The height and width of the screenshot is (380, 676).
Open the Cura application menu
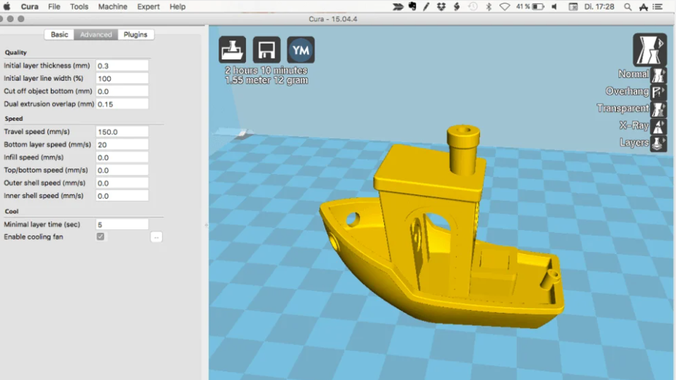coord(29,6)
